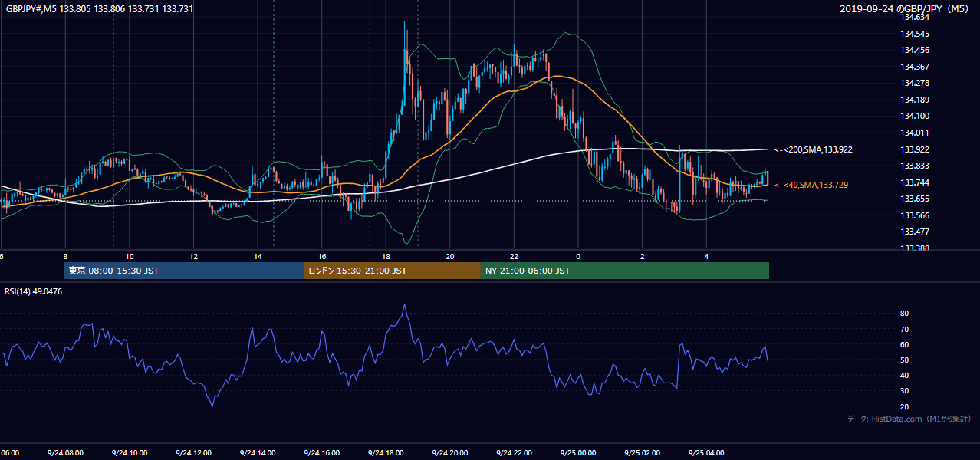This screenshot has height=460, width=980.
Task: Select the 200 SMA 133.922 label
Action: coord(814,150)
